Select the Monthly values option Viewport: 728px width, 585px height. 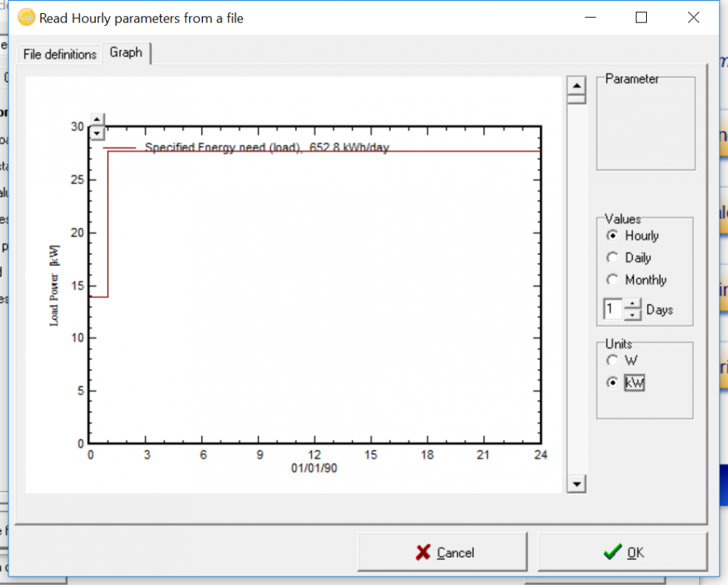point(613,280)
